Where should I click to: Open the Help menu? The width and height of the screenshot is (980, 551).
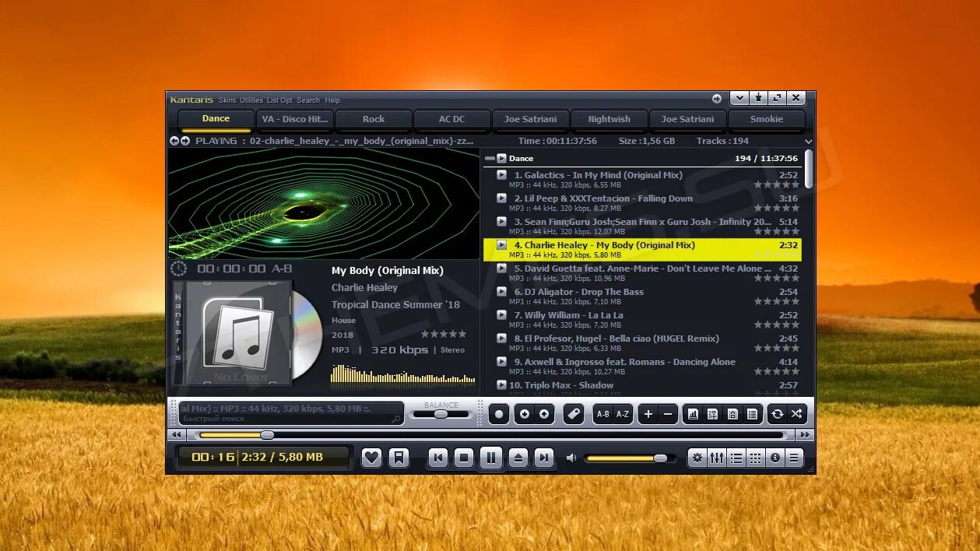pyautogui.click(x=332, y=100)
